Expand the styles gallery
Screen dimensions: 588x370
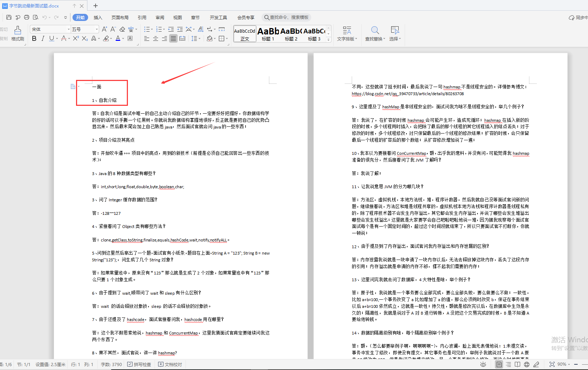[329, 39]
